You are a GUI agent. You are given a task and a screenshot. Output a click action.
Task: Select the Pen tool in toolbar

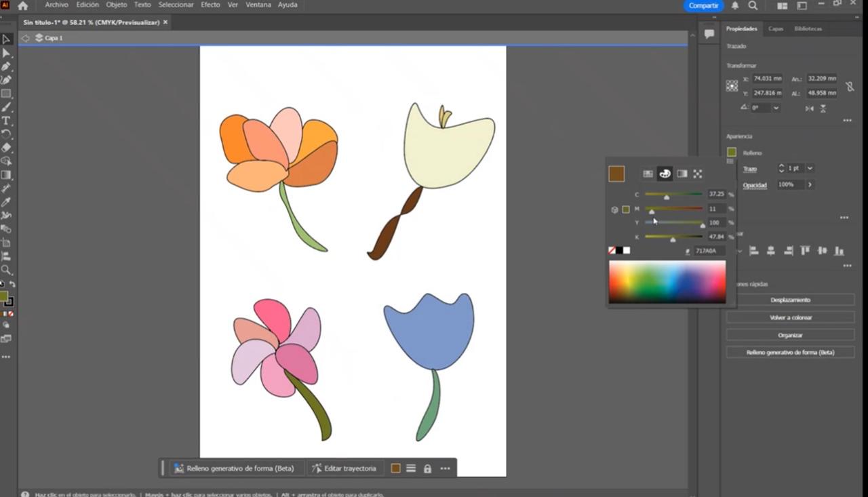point(6,66)
